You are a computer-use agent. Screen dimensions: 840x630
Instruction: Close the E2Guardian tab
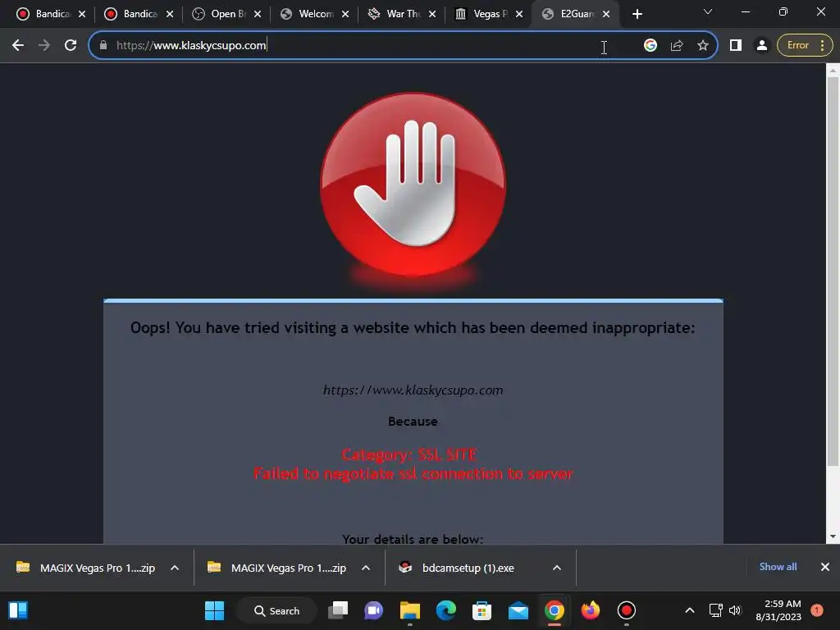(x=606, y=14)
